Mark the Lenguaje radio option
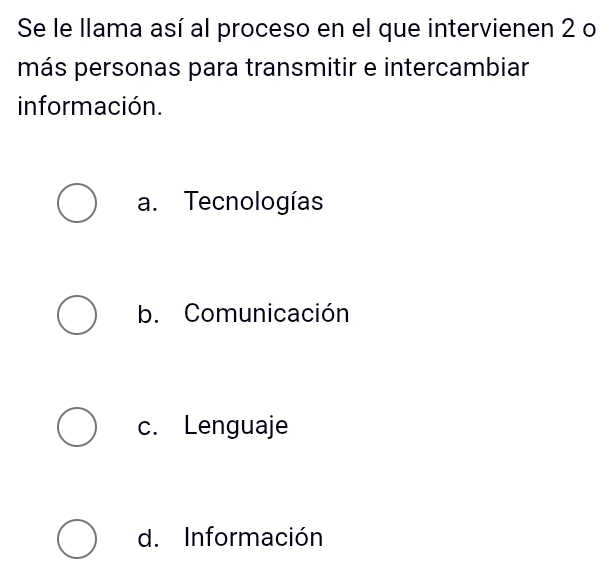Viewport: 613px width, 582px height. click(77, 427)
